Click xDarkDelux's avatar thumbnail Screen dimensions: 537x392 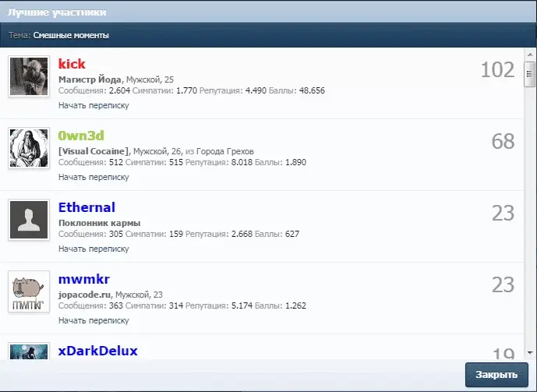pyautogui.click(x=29, y=351)
